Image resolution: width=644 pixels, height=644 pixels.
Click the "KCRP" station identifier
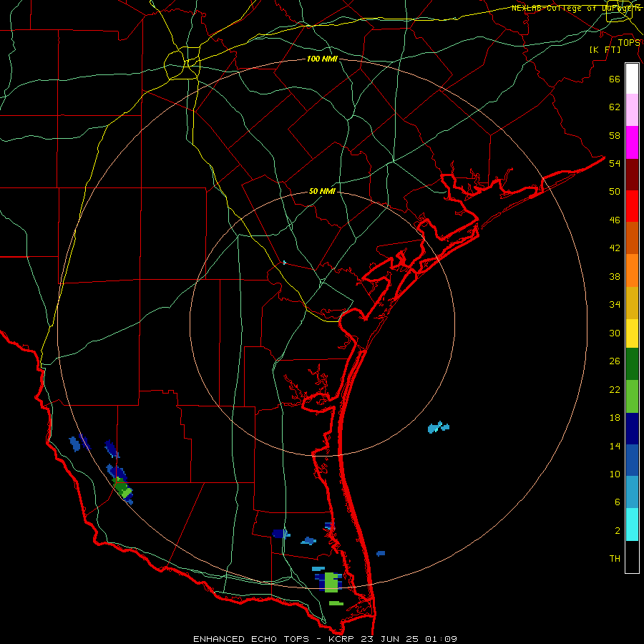pyautogui.click(x=342, y=639)
